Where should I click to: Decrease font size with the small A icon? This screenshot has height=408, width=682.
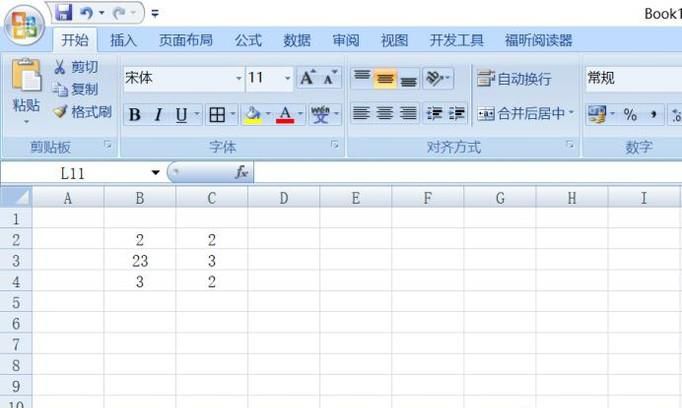click(x=330, y=78)
